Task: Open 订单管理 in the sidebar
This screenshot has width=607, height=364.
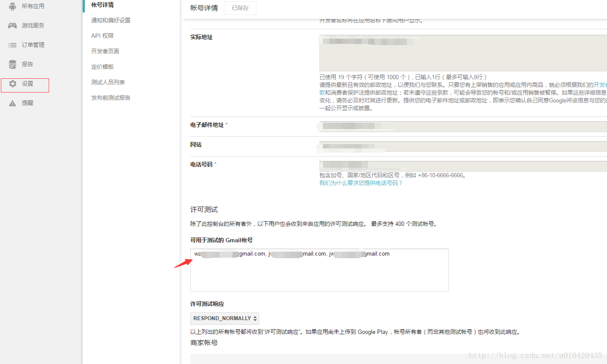Action: tap(33, 45)
